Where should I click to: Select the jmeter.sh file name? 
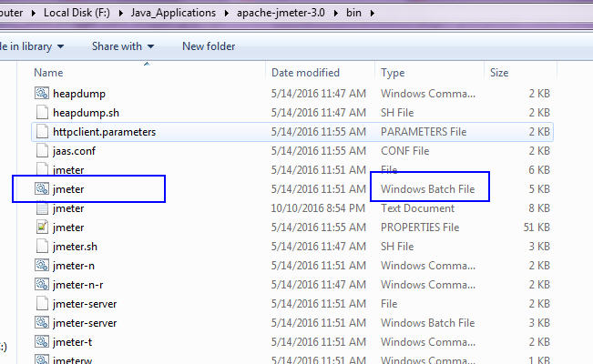pos(75,247)
